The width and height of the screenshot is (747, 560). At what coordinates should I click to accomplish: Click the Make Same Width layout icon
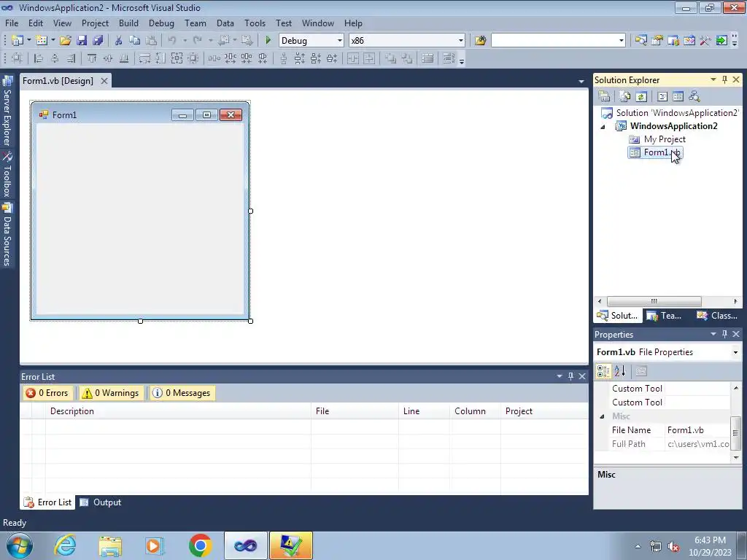coord(144,58)
